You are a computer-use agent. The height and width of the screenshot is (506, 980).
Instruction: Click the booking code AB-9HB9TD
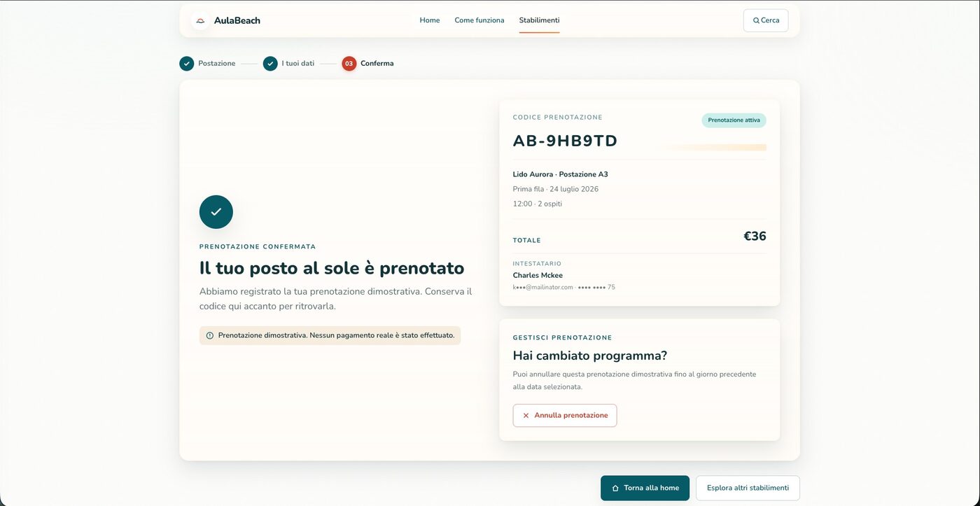click(x=566, y=141)
